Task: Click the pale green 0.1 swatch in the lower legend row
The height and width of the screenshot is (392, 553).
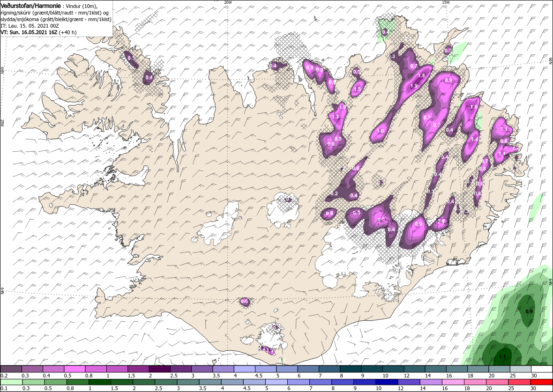Action: [11, 382]
